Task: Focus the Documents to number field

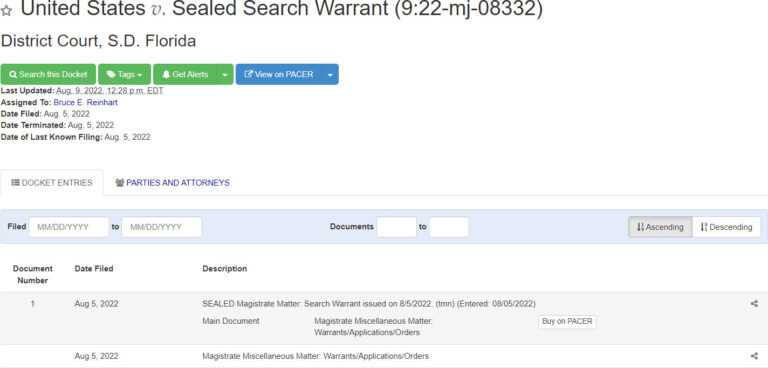Action: tap(449, 227)
